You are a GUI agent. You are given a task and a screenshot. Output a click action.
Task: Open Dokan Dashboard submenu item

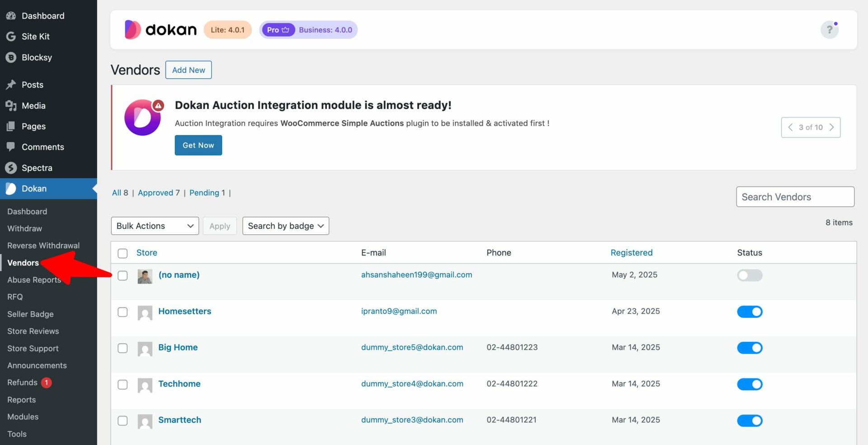pos(27,211)
